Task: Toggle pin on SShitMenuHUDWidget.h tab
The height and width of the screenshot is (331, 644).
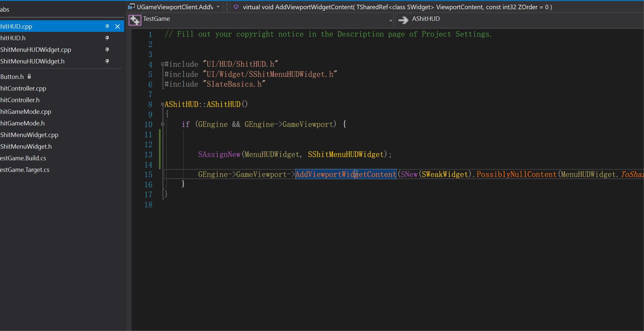Action: (x=107, y=61)
